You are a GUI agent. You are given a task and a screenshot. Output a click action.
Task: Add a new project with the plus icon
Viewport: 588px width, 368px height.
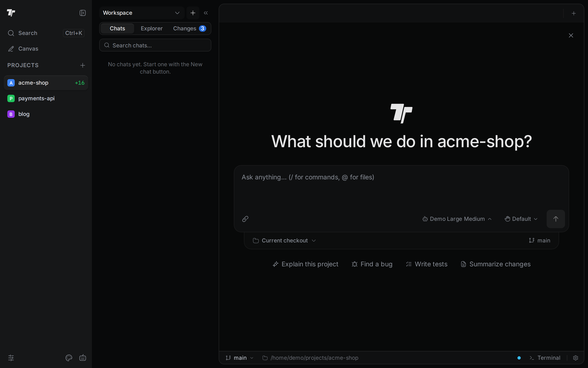coord(83,65)
